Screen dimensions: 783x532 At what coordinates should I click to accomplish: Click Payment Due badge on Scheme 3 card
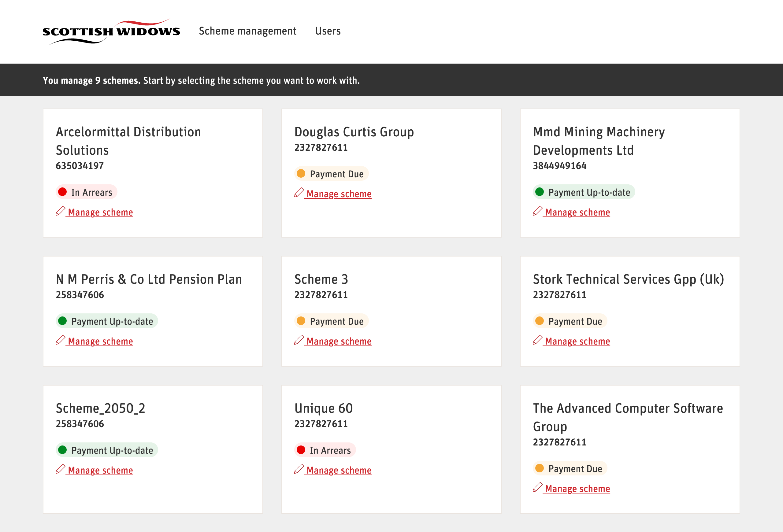click(x=332, y=321)
